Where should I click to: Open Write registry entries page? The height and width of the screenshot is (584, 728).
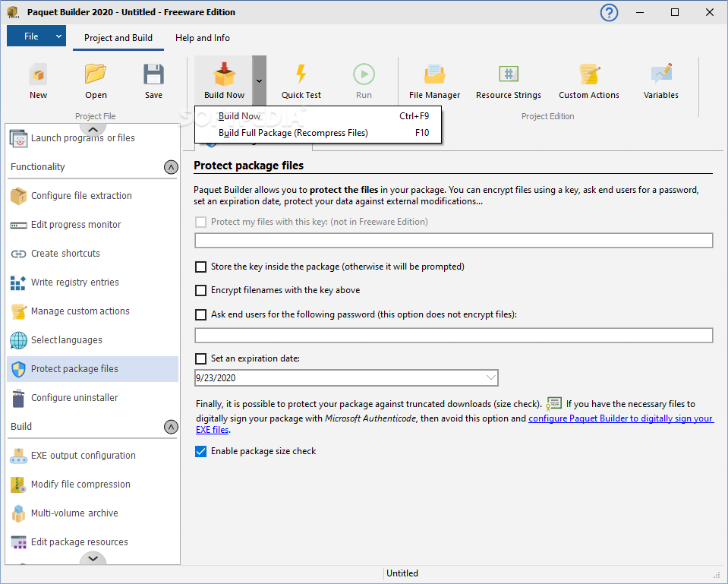pyautogui.click(x=93, y=282)
